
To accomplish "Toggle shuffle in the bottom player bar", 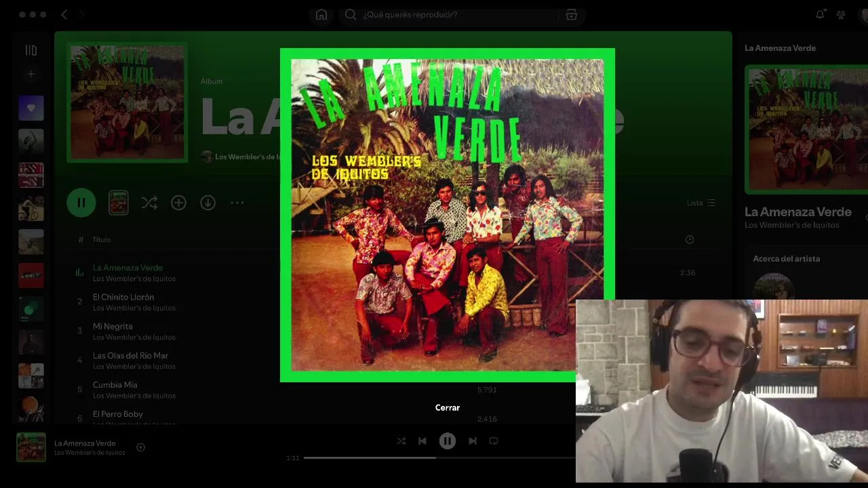I will tap(401, 441).
